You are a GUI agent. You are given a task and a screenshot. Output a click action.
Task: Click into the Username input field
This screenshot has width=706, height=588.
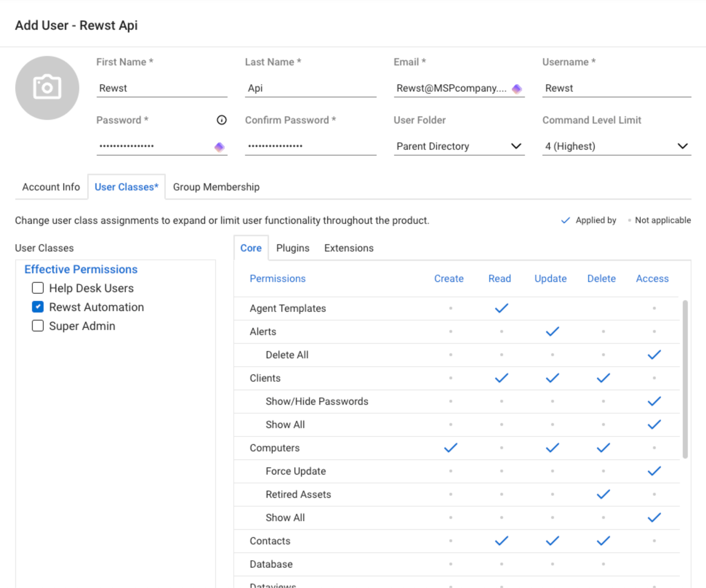pyautogui.click(x=616, y=88)
